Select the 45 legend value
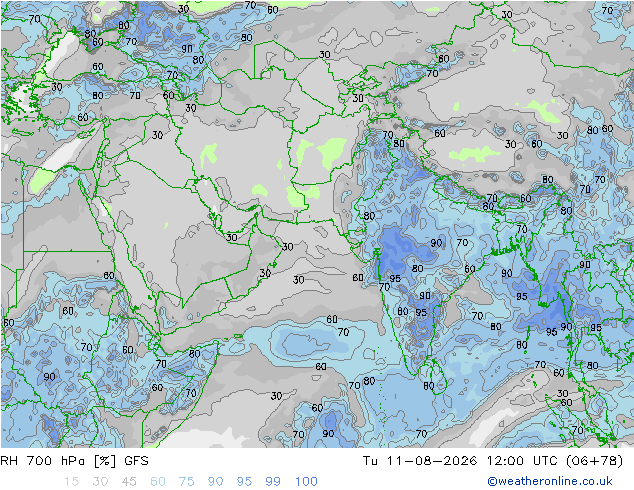 (x=129, y=482)
